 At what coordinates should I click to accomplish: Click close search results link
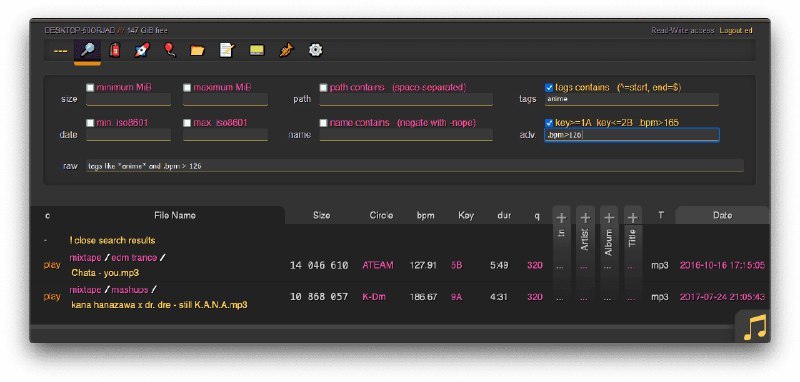(x=112, y=240)
